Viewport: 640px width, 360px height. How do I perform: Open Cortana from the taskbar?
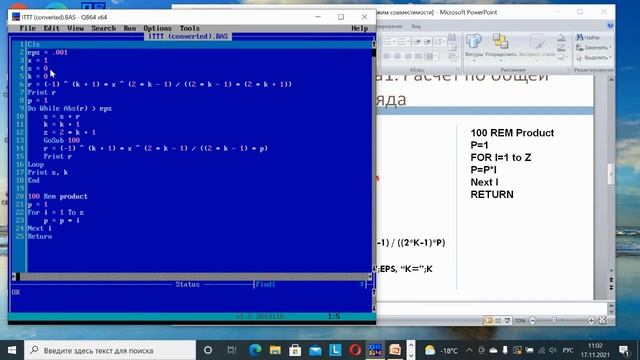(x=208, y=350)
